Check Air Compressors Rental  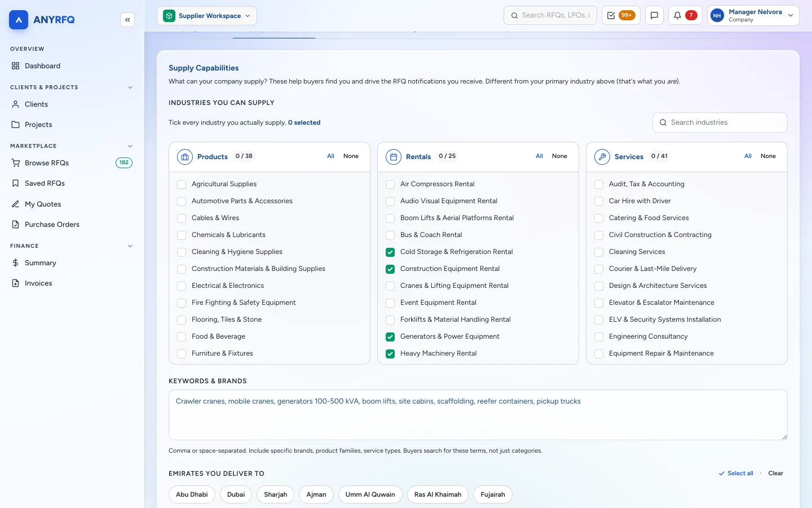point(390,185)
